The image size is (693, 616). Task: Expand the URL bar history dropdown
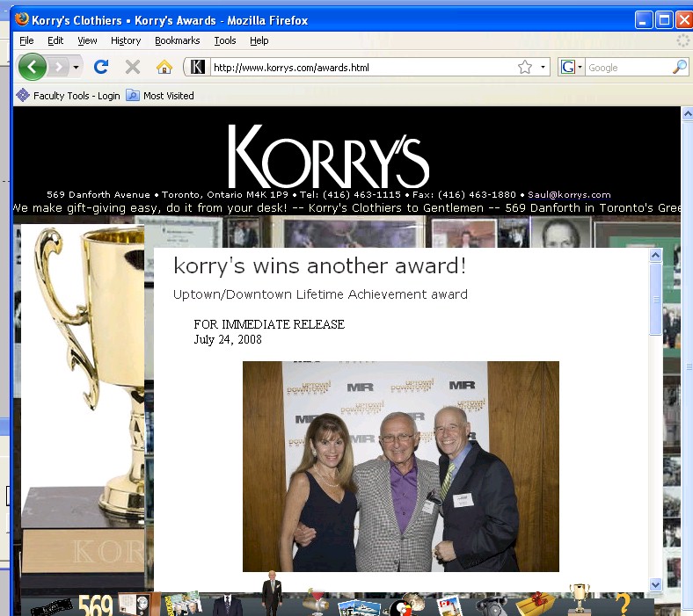543,67
